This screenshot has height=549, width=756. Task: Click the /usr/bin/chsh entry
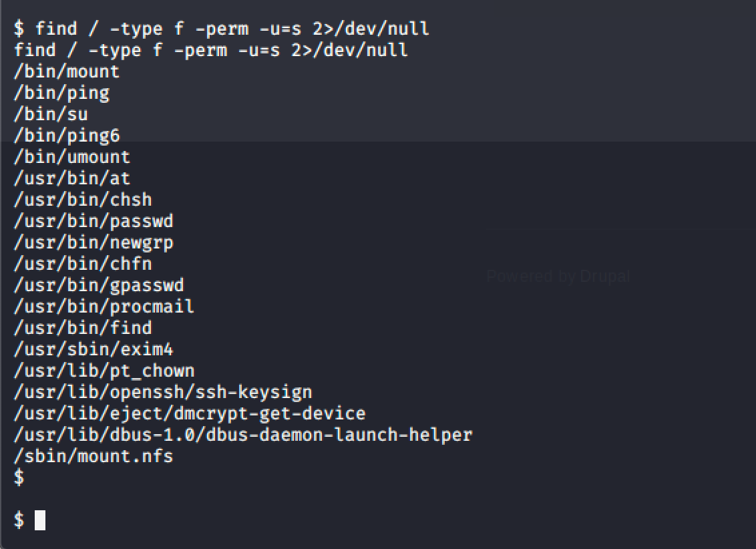tap(83, 200)
